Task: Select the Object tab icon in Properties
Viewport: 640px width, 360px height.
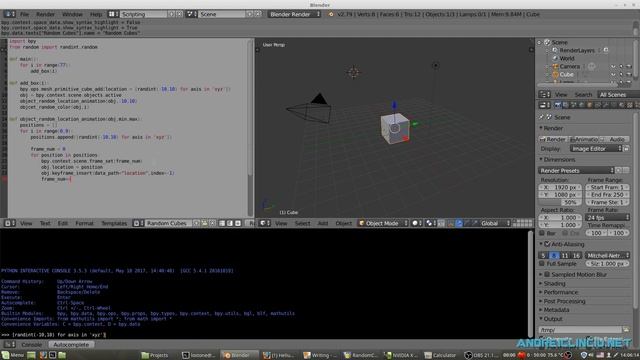Action: pos(589,105)
